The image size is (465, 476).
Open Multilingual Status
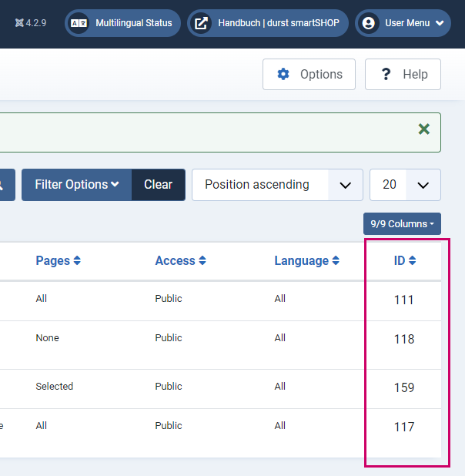(122, 23)
